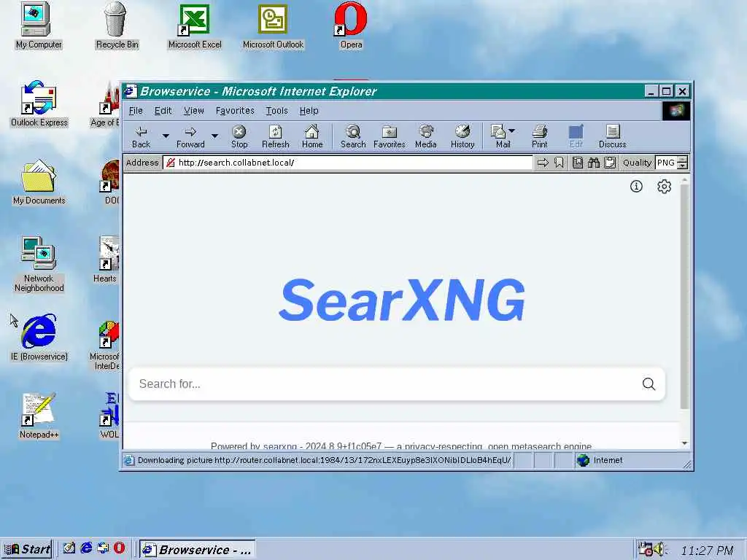Image resolution: width=747 pixels, height=560 pixels.
Task: Click Browservice taskbar window button
Action: 197,550
